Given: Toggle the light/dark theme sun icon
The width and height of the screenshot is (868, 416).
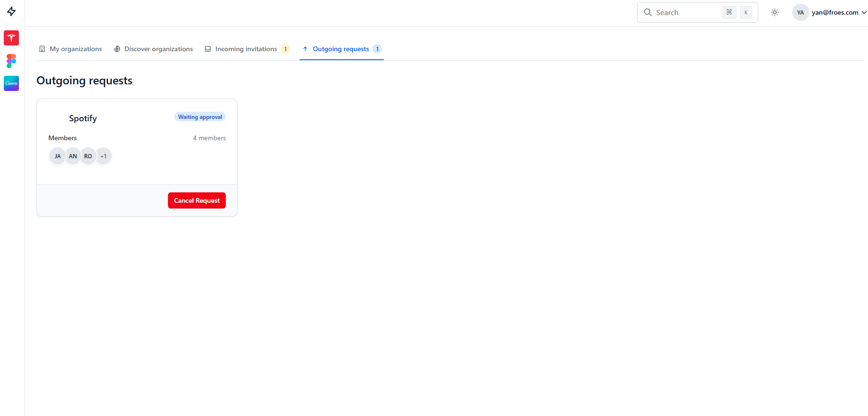Looking at the screenshot, I should click(775, 12).
